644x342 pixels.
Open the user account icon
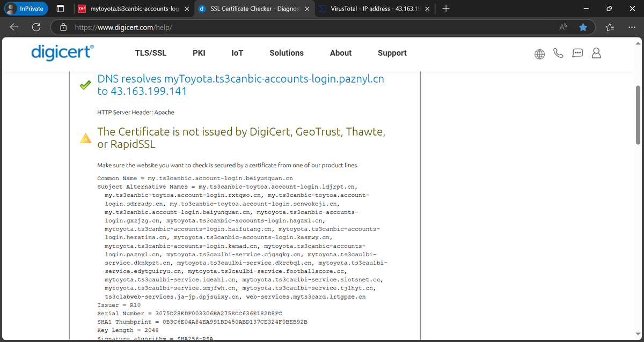tap(596, 54)
